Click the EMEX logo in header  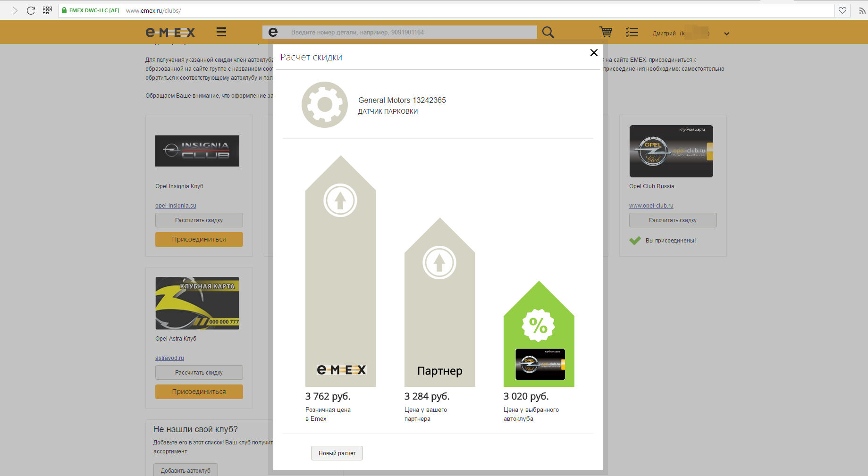tap(170, 32)
